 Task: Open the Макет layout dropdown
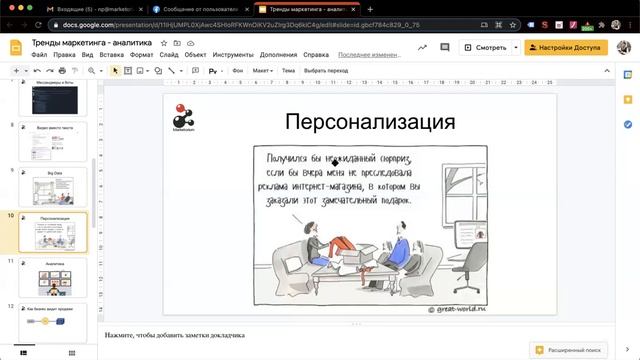coord(262,71)
